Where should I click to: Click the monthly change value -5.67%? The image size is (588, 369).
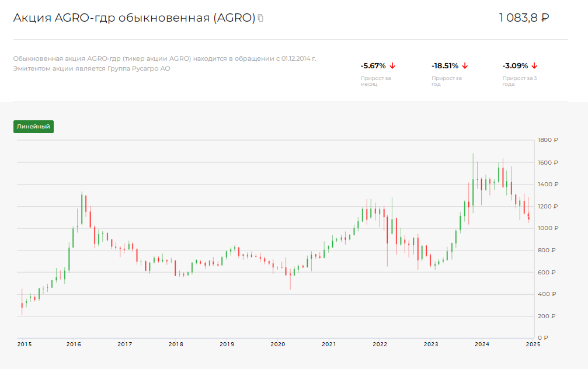373,66
